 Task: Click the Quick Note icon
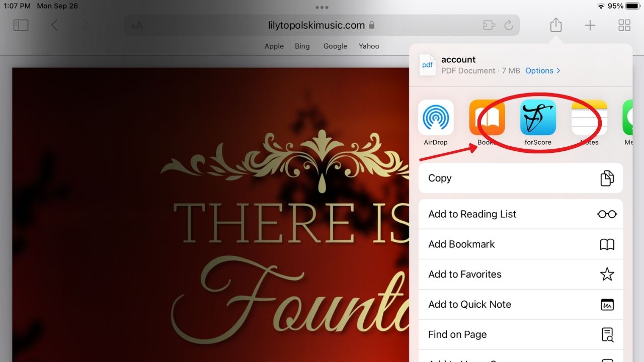(607, 304)
